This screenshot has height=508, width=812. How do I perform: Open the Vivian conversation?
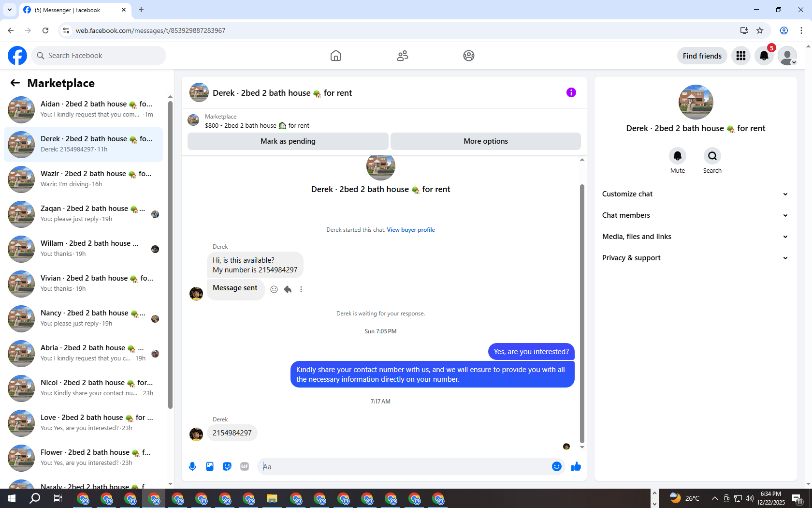[83, 284]
